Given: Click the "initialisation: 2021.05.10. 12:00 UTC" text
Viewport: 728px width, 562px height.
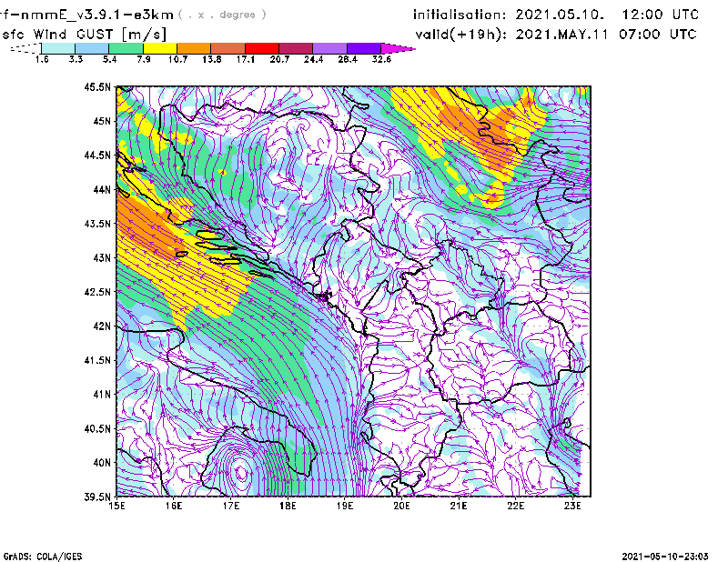Looking at the screenshot, I should point(556,15).
